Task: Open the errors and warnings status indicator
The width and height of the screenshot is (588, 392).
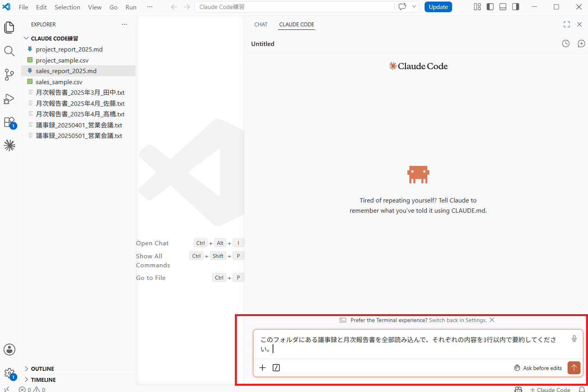Action: tap(32, 390)
